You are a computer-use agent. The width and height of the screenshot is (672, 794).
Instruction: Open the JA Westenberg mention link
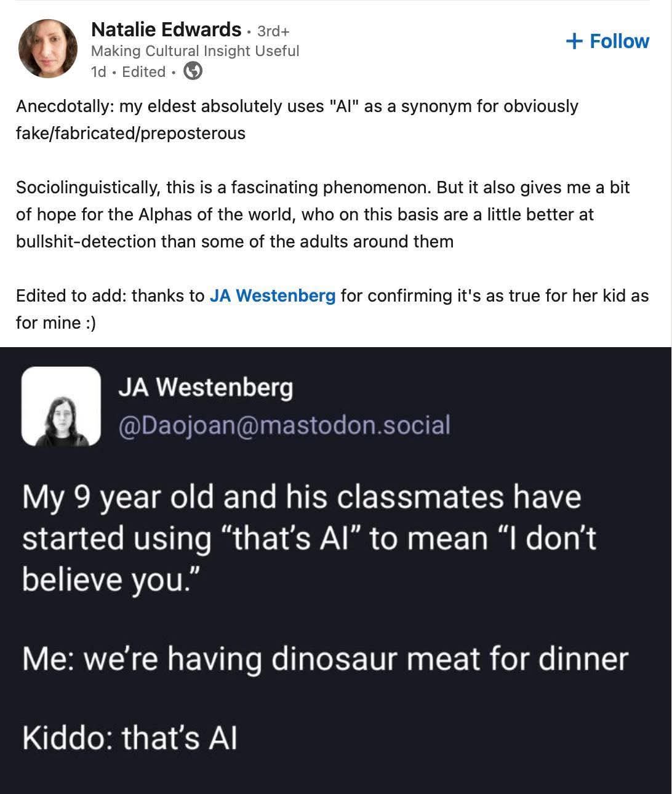pyautogui.click(x=273, y=296)
